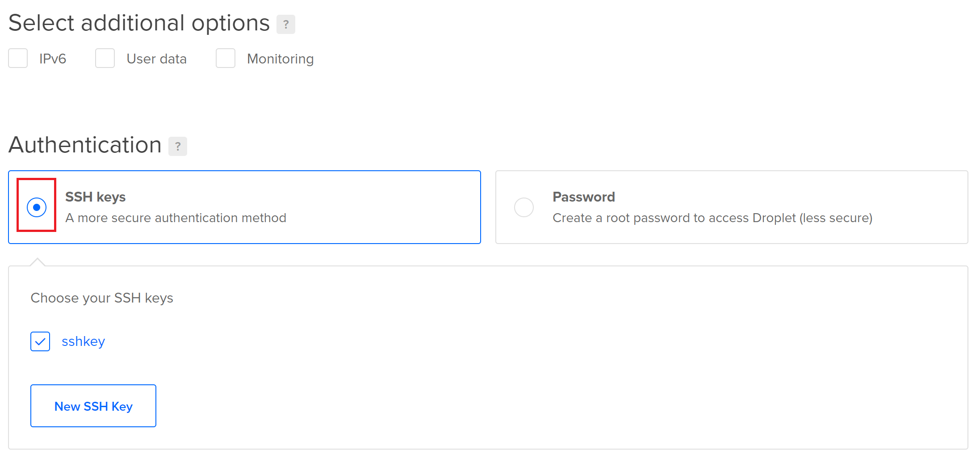Open the sshkey link text
980x463 pixels.
tap(83, 341)
